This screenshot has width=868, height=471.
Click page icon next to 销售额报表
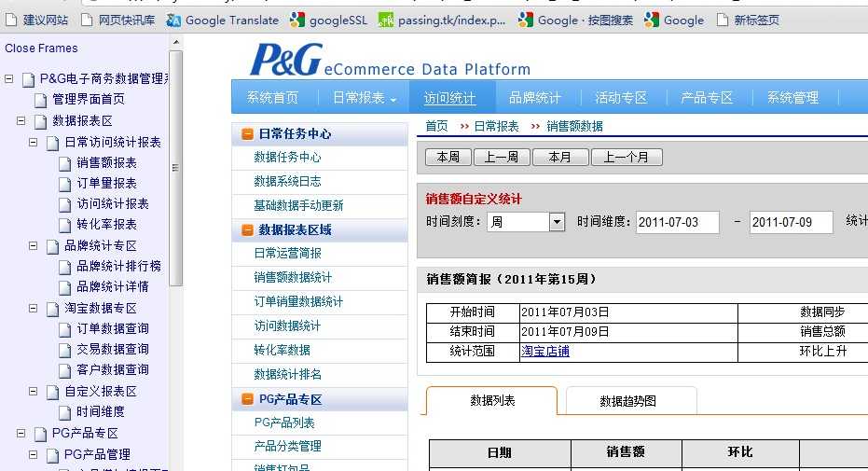tap(64, 164)
